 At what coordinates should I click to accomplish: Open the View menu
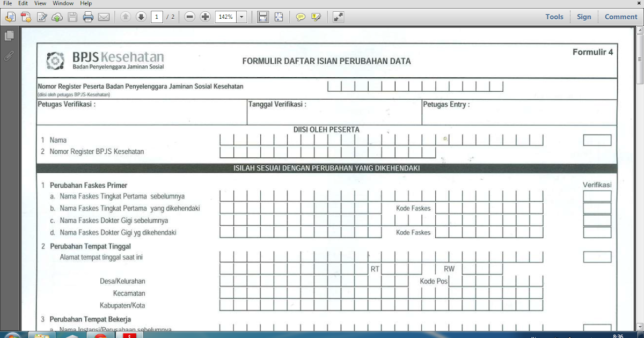pos(40,3)
